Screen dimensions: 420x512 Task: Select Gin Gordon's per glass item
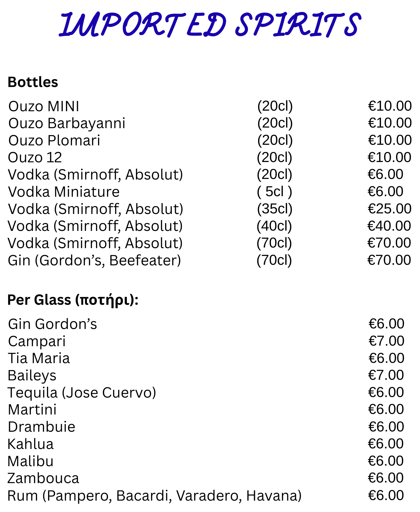[x=52, y=324]
